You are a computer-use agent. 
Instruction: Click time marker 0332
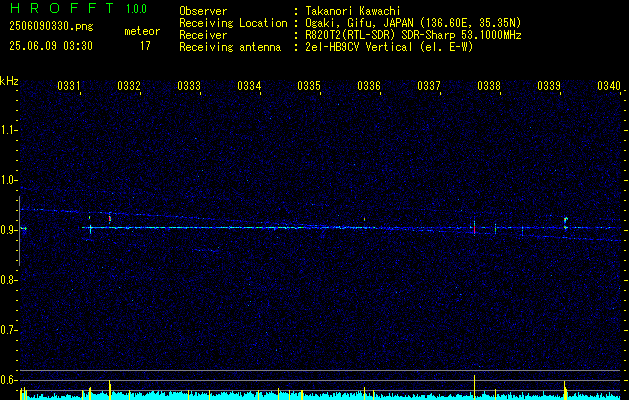pyautogui.click(x=129, y=85)
